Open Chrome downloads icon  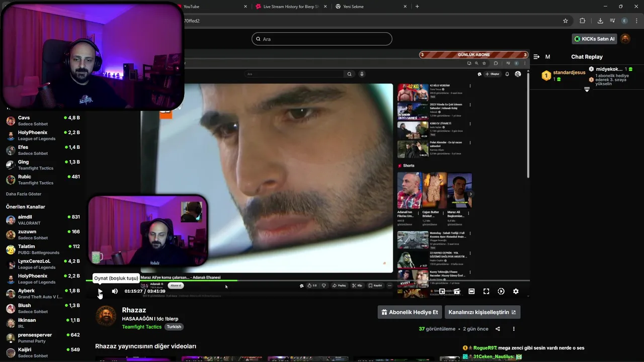click(x=600, y=21)
